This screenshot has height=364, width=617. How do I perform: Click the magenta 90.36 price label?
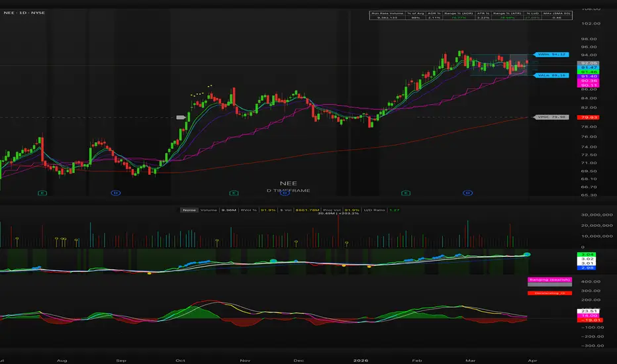(x=589, y=81)
